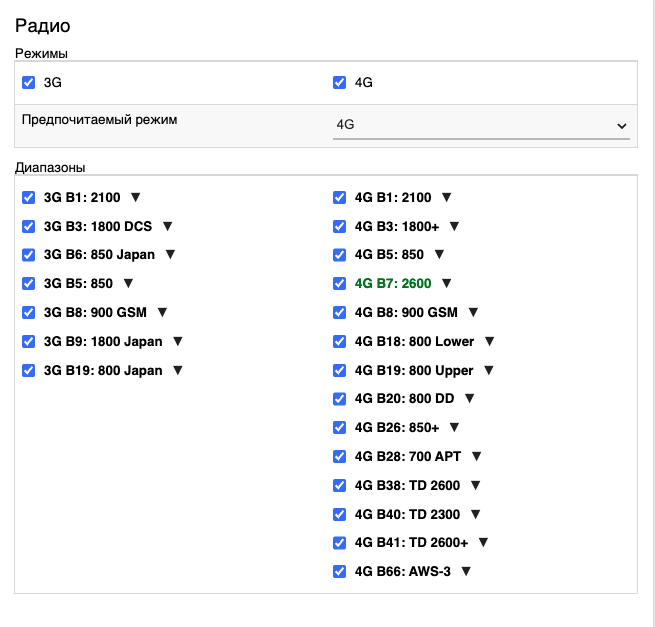The width and height of the screenshot is (655, 627).
Task: Disable the 4G B8: 900 GSM band
Action: 340,313
